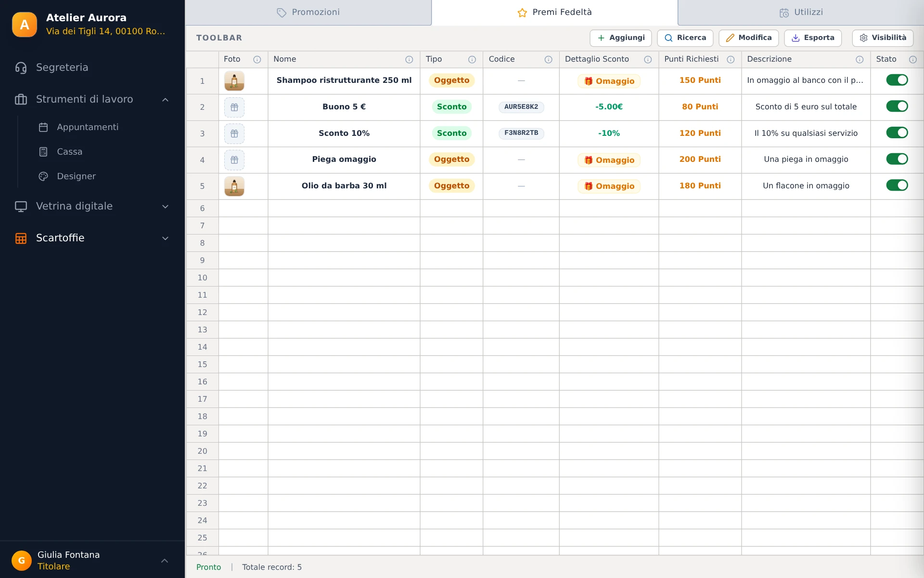Click info icon on Foto column
924x578 pixels.
(257, 60)
